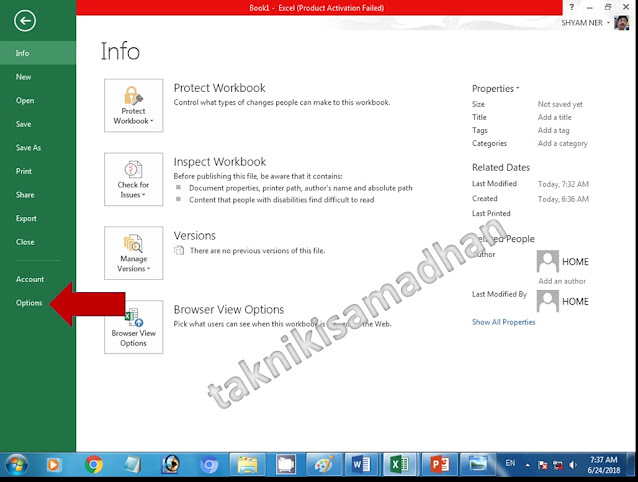Open the notepad icon in taskbar
The image size is (638, 482).
coord(132,465)
